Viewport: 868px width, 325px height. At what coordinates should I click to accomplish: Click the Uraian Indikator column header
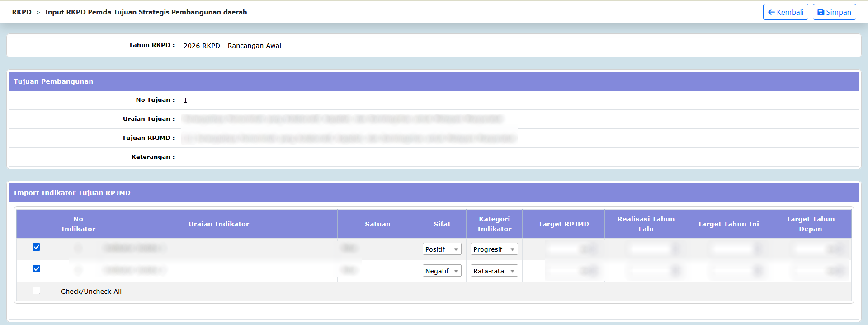(x=219, y=224)
